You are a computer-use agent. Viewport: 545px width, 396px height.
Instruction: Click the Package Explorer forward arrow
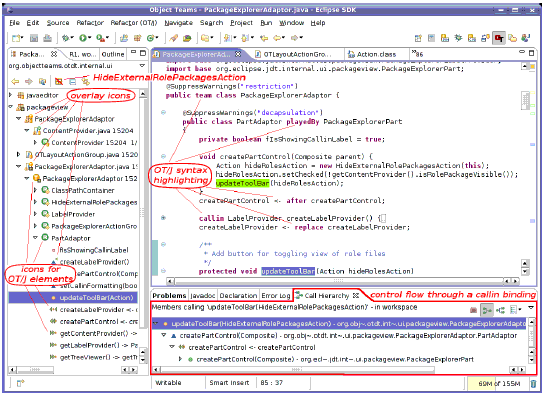[29, 81]
